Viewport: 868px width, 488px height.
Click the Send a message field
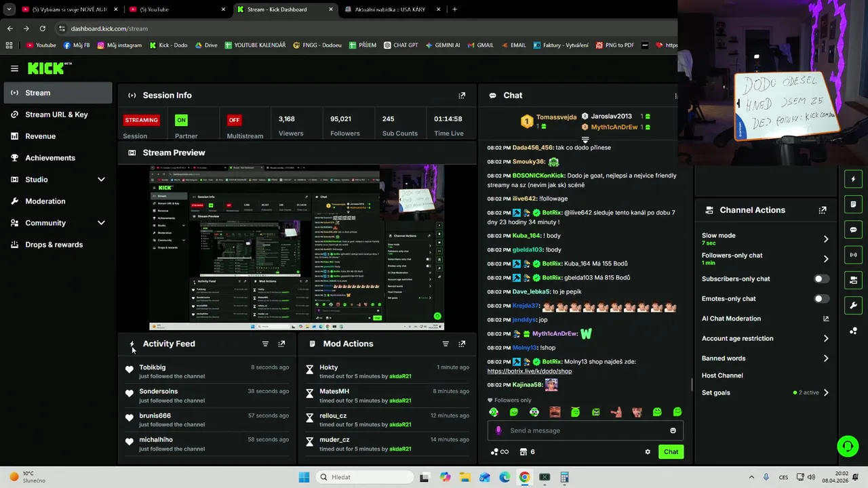(585, 430)
